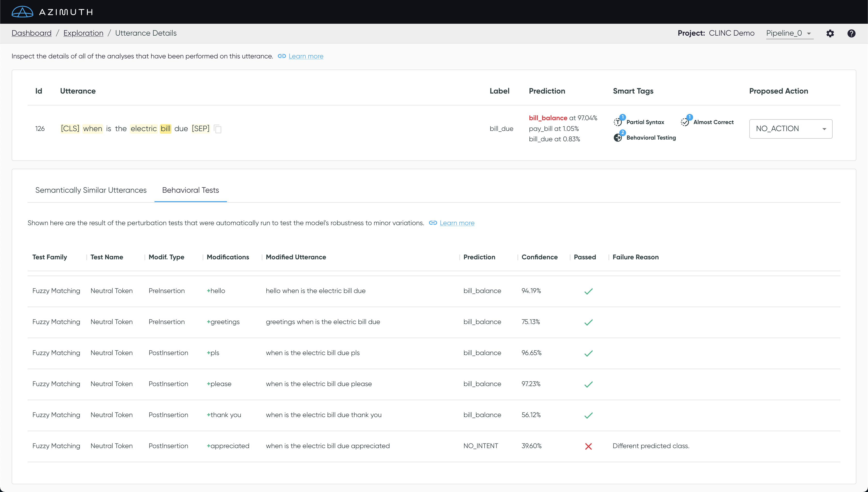Screen dimensions: 868x492
Task: Click the token 'when' in the utterance
Action: (93, 128)
